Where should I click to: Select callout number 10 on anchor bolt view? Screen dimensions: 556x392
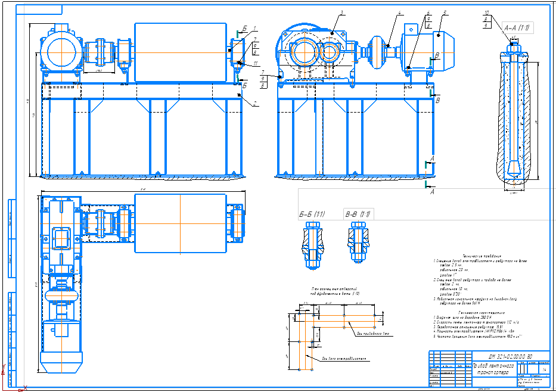(486, 13)
